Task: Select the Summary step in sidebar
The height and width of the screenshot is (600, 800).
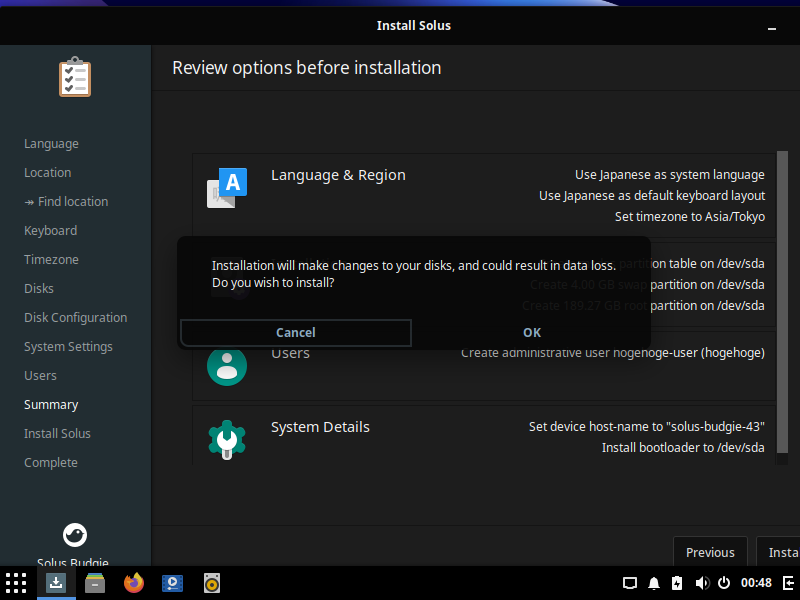Action: pos(51,405)
